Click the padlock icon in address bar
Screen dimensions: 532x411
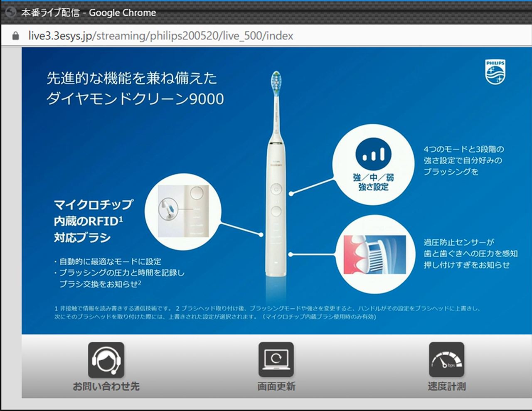[x=16, y=36]
